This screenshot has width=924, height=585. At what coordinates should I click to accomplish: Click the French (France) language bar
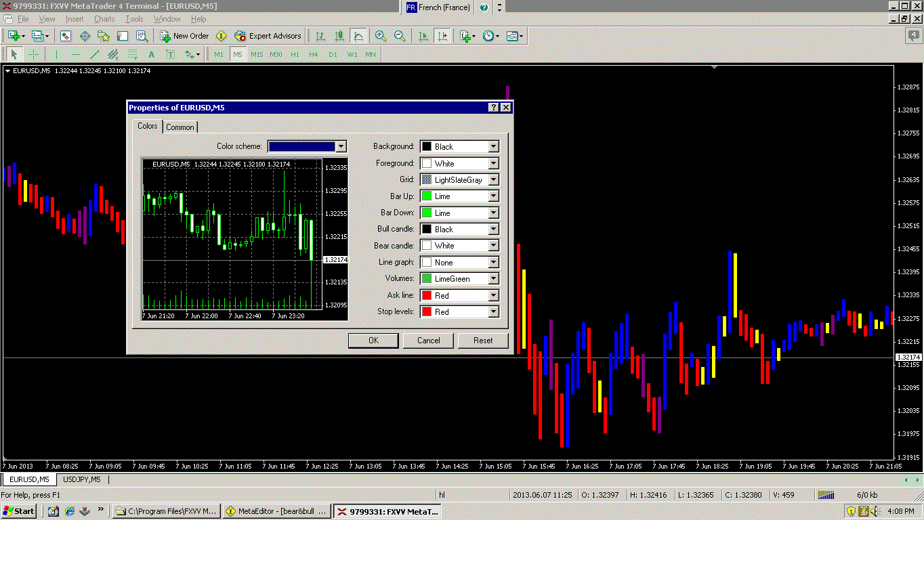(x=439, y=7)
